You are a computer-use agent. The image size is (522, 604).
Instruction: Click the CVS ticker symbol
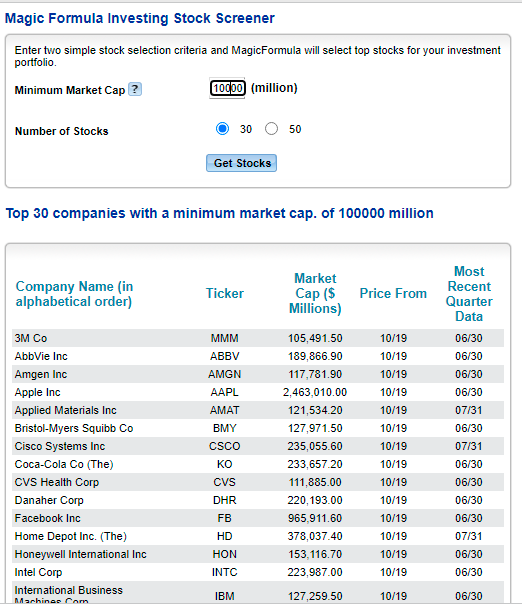click(x=225, y=482)
